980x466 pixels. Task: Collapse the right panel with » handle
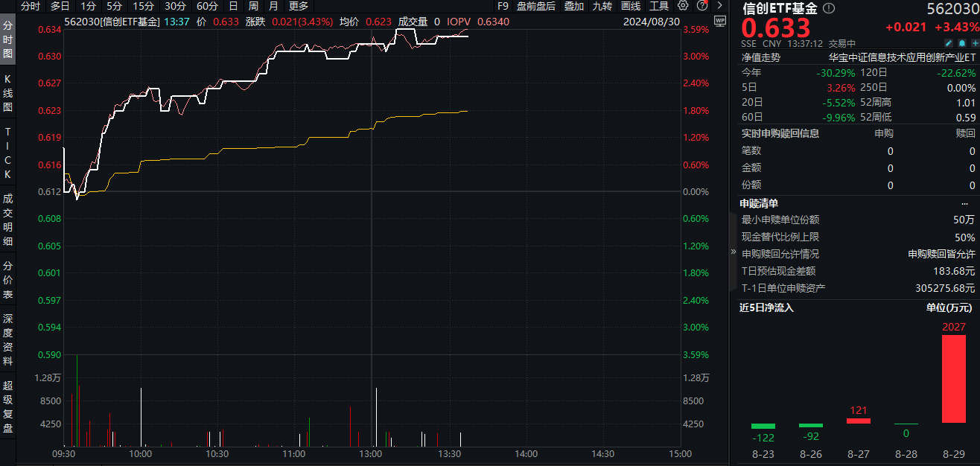(734, 252)
